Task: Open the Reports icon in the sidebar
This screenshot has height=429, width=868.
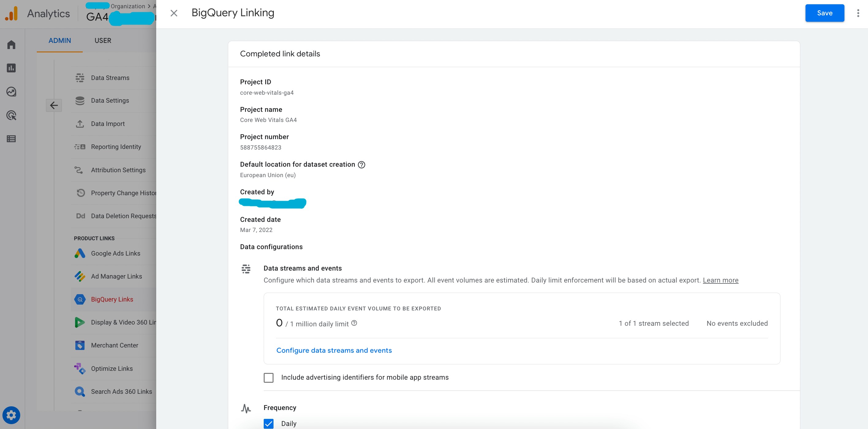Action: [11, 68]
